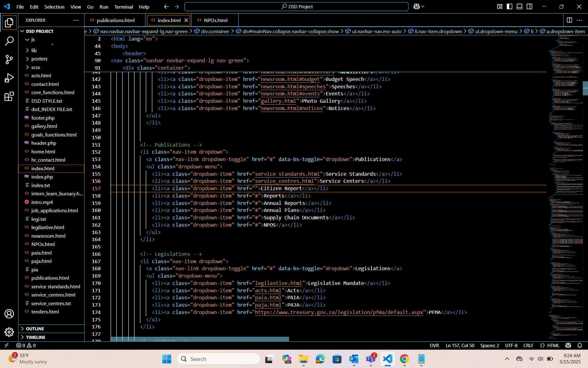This screenshot has height=368, width=588.
Task: Open the Extensions view
Action: pos(9,97)
